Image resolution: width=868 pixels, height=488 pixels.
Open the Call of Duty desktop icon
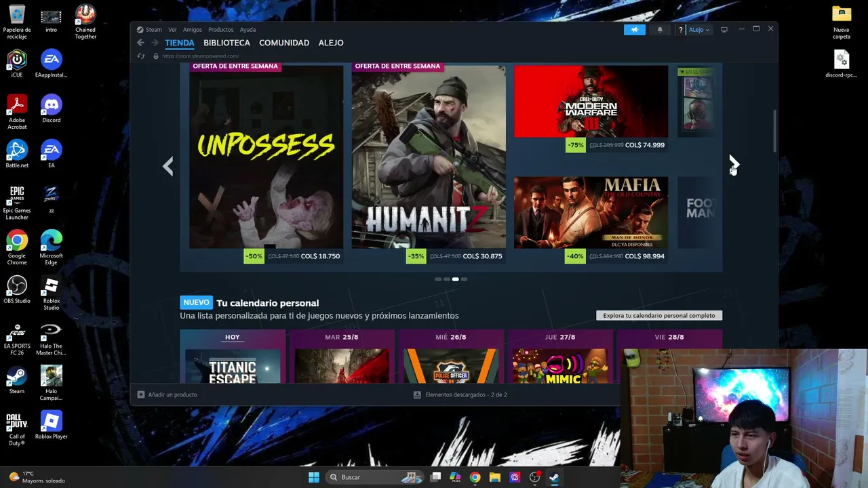tap(17, 428)
